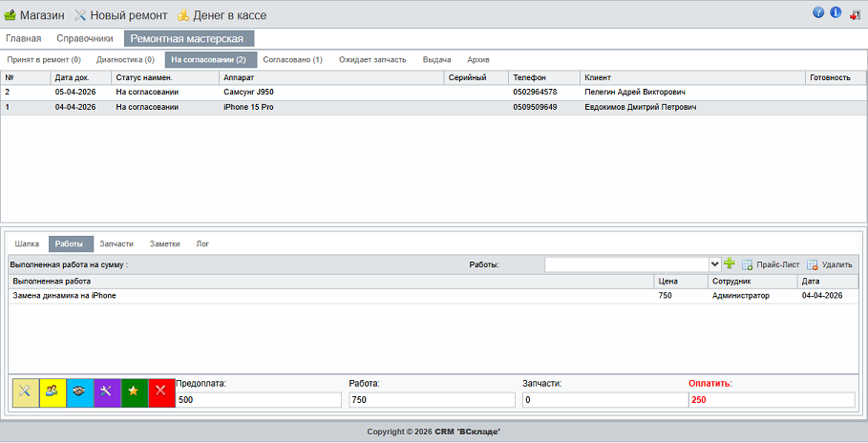
Task: Open the Прайс-Лист price list
Action: click(770, 264)
